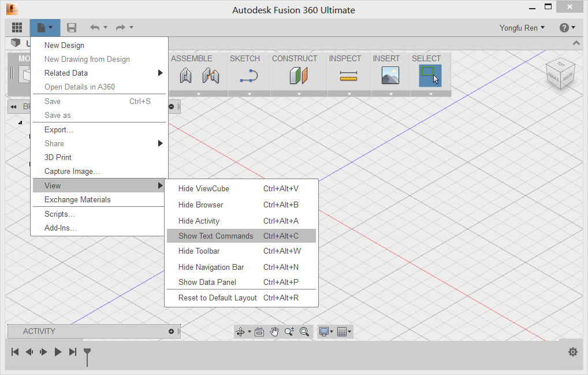The height and width of the screenshot is (375, 588).
Task: Expand the Redo history dropdown arrow
Action: click(x=131, y=27)
